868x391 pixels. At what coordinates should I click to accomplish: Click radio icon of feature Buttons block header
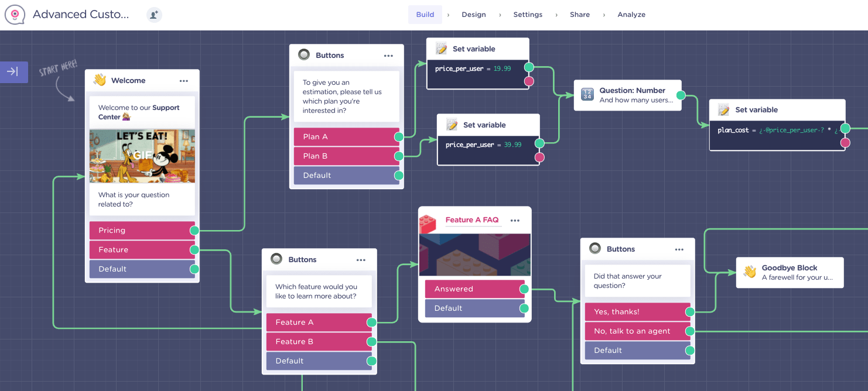click(x=276, y=259)
